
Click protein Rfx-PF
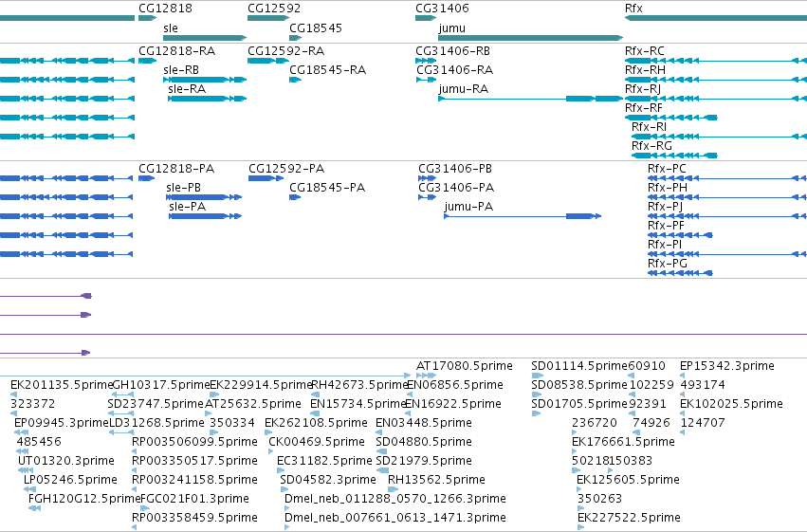pyautogui.click(x=666, y=226)
